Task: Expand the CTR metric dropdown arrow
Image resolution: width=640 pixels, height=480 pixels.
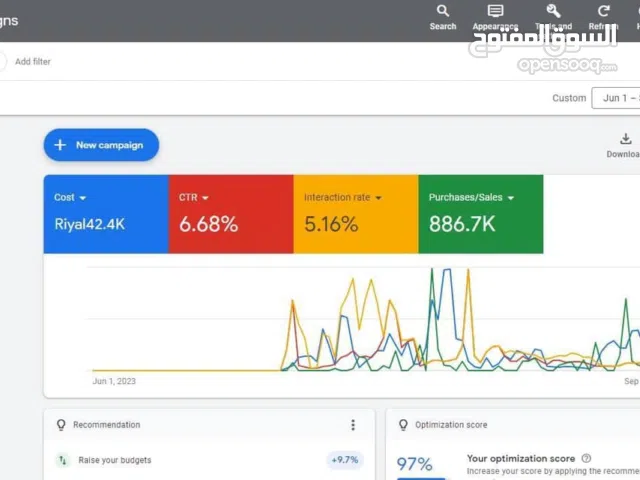Action: coord(205,198)
